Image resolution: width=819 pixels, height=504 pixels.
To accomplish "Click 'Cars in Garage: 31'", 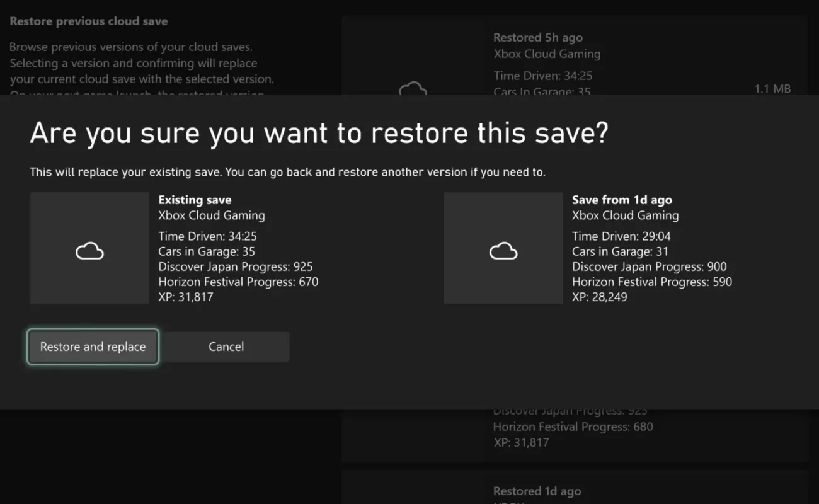I will [x=620, y=251].
